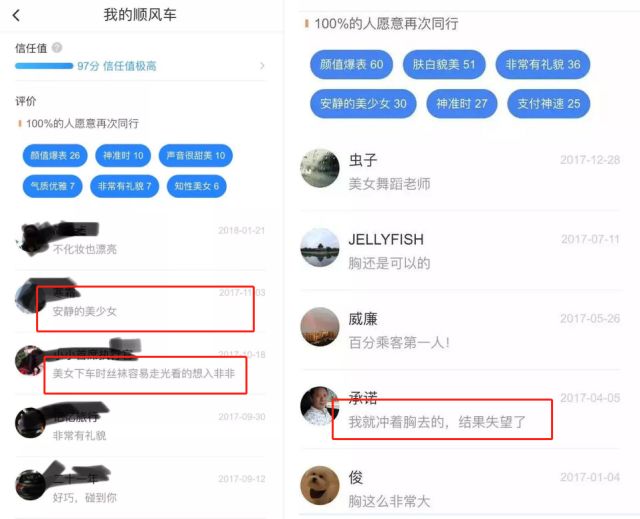Select the 神准时 10 tag

point(123,155)
